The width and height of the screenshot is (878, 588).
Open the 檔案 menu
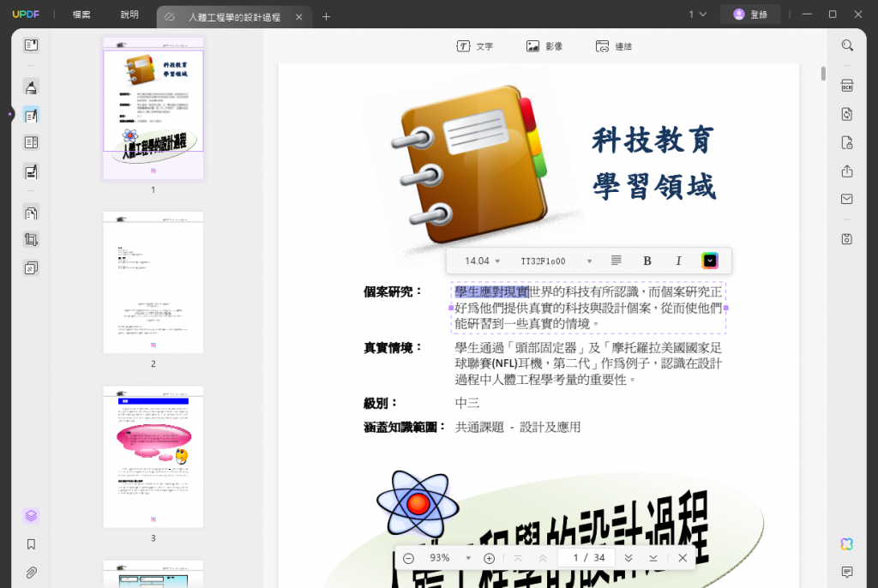tap(81, 16)
